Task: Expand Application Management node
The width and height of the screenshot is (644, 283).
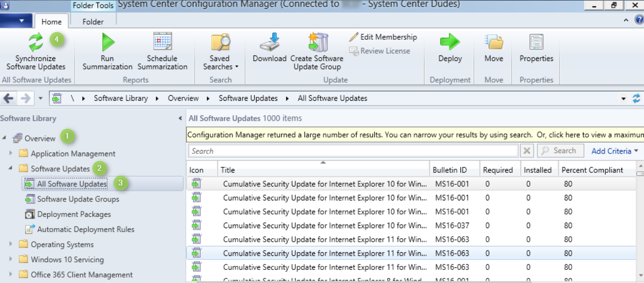Action: pyautogui.click(x=11, y=153)
